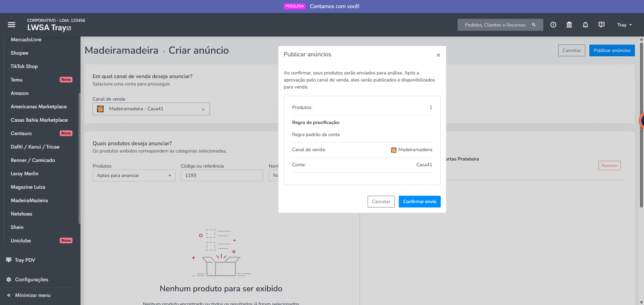Go to Amazon in sidebar

[x=19, y=93]
